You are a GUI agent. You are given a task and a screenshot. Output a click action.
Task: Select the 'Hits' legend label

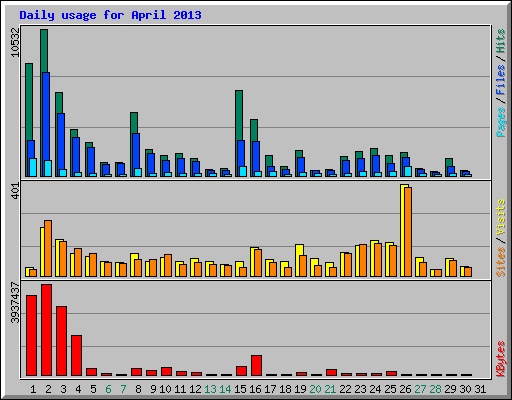[x=500, y=41]
